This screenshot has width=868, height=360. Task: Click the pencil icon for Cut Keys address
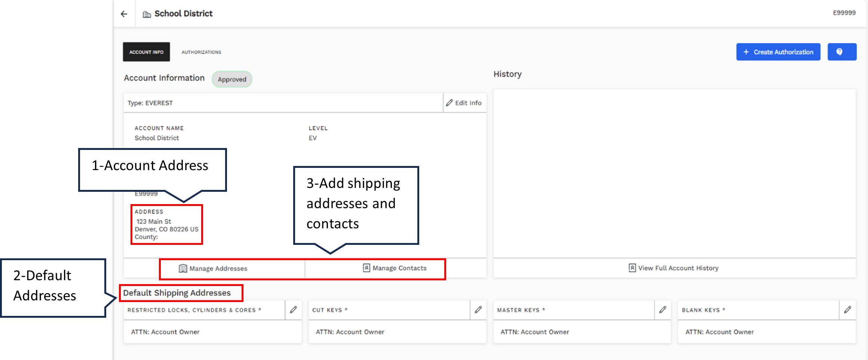(478, 310)
